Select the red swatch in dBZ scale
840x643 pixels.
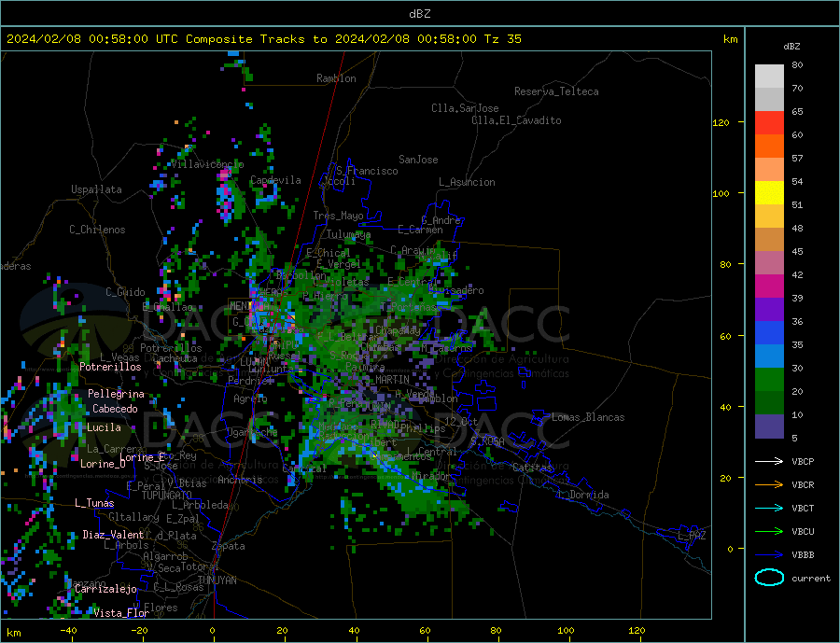click(x=769, y=122)
